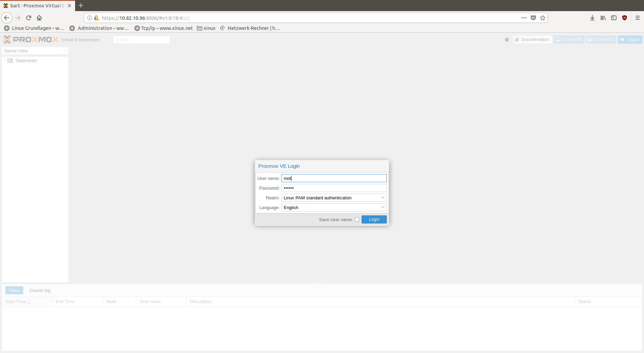Viewport: 644px width, 353px height.
Task: Toggle the browser sidebar panel
Action: coord(614,18)
